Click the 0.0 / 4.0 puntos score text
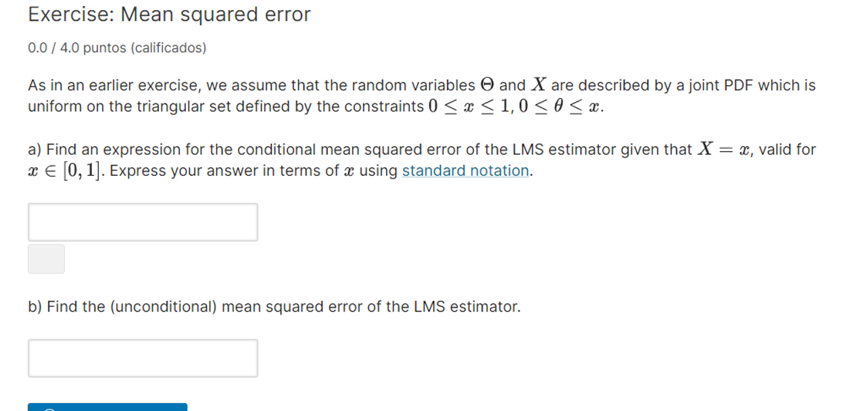Image resolution: width=868 pixels, height=411 pixels. click(116, 47)
